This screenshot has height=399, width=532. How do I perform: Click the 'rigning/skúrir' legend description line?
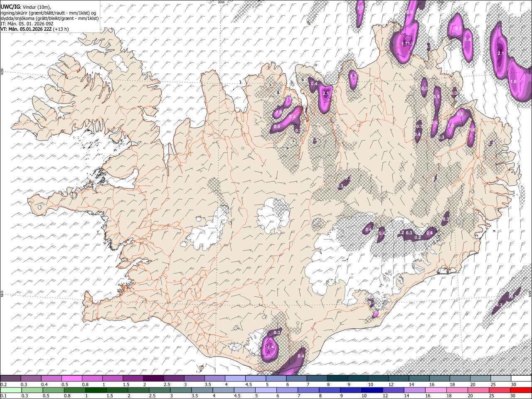[48, 13]
